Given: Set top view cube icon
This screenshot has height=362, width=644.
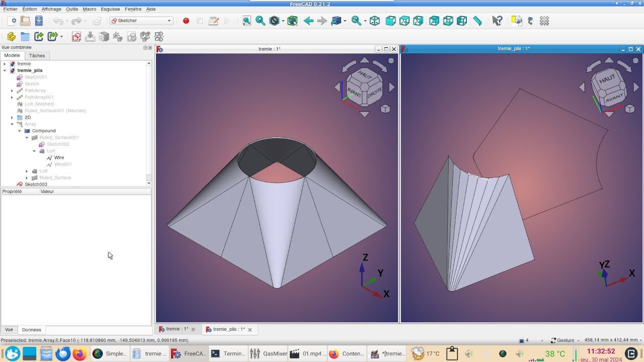Looking at the screenshot, I should click(x=404, y=21).
